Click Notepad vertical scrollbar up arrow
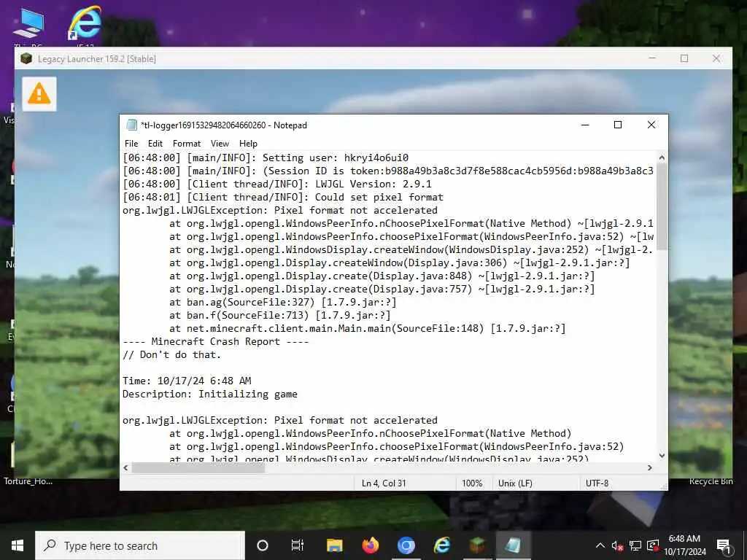747x560 pixels. [662, 157]
